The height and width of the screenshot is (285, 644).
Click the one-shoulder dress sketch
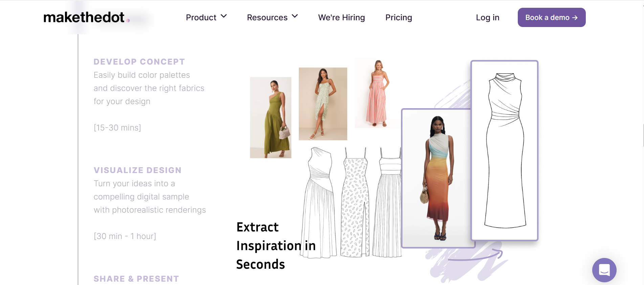pos(319,203)
